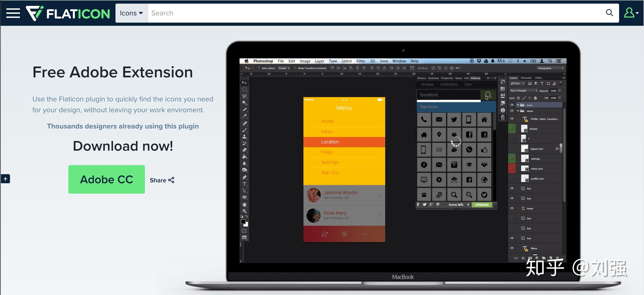Click the Share link on the page

(162, 180)
